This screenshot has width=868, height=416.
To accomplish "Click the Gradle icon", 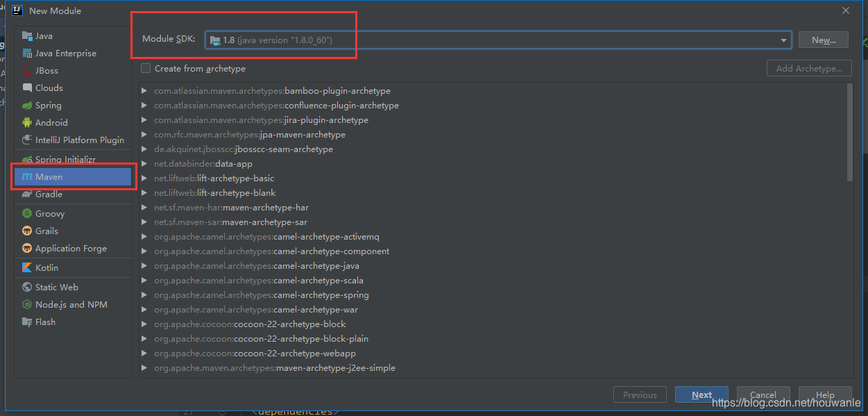I will [x=27, y=194].
